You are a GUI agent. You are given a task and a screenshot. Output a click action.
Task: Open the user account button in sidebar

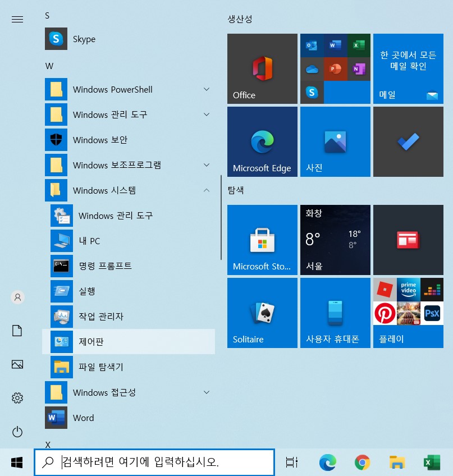(17, 297)
